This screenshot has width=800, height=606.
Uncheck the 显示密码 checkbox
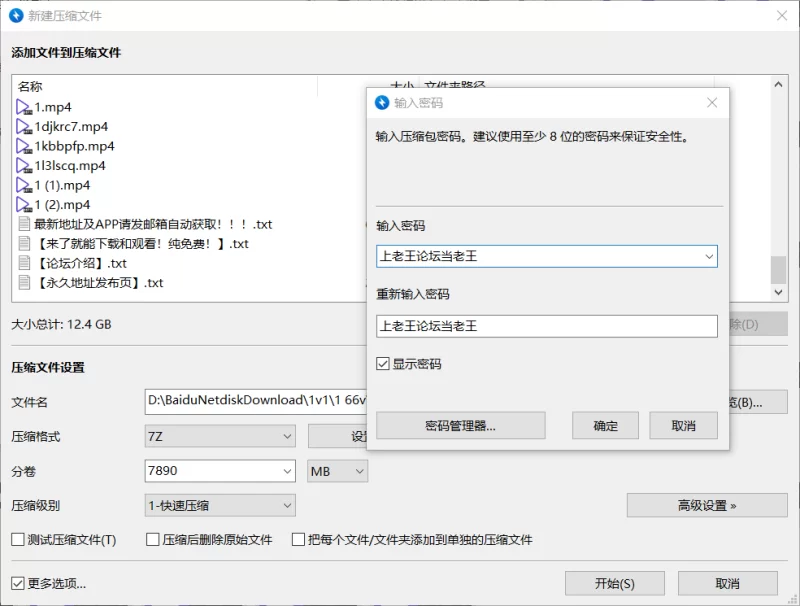(x=383, y=364)
